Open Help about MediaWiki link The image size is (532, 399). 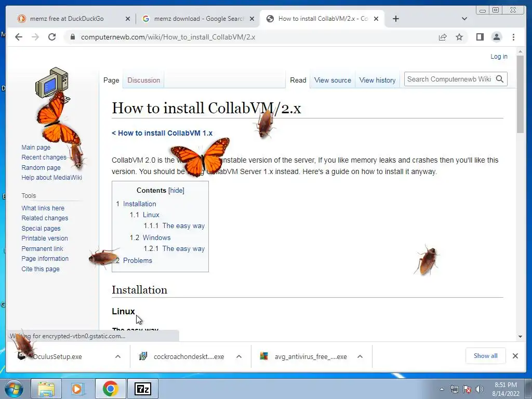(x=51, y=178)
